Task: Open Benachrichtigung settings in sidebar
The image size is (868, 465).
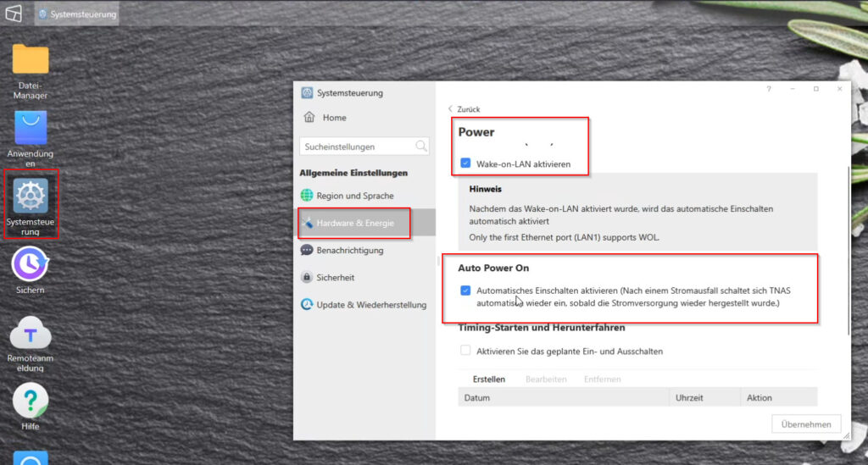Action: point(349,250)
